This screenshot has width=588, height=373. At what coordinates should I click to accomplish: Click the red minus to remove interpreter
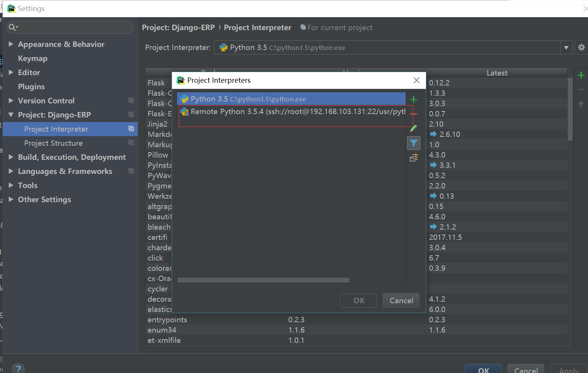click(x=414, y=114)
